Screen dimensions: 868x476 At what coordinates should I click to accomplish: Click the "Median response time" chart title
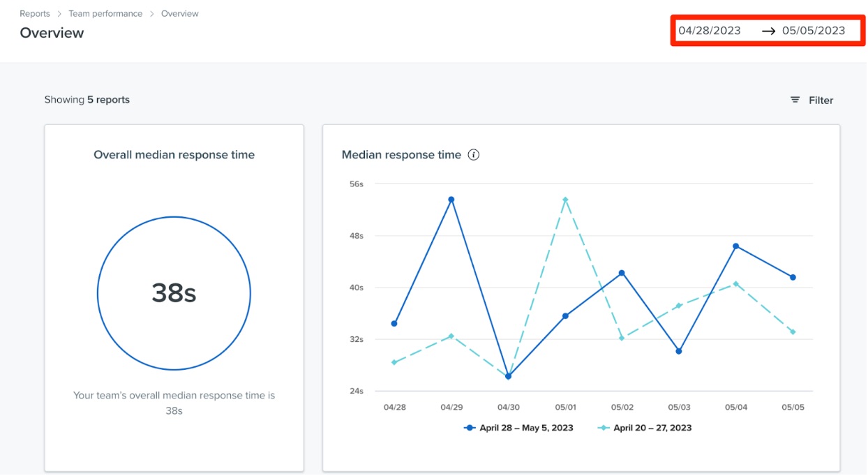(401, 155)
